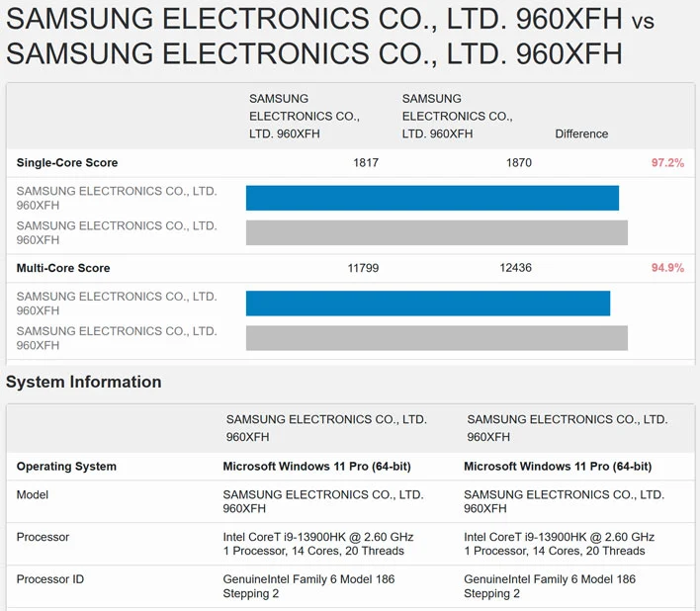Click the page title comparing 960XFH models
Screen dimensions: 700x611
(330, 36)
